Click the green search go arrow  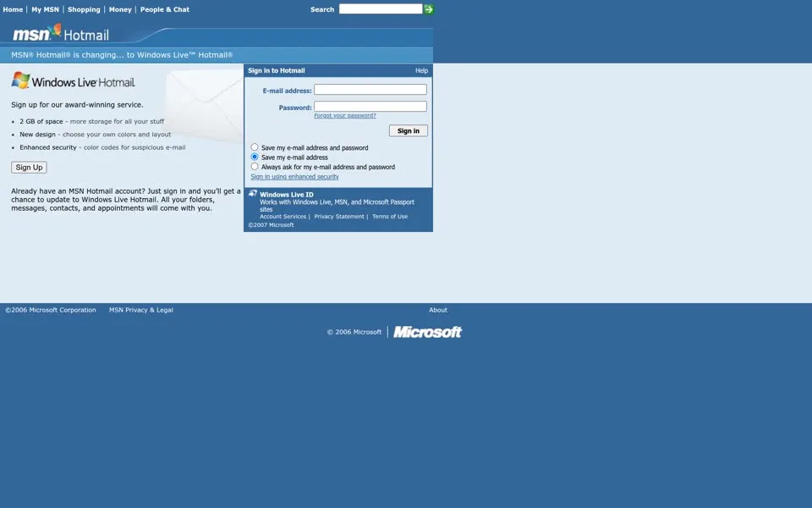click(x=429, y=9)
